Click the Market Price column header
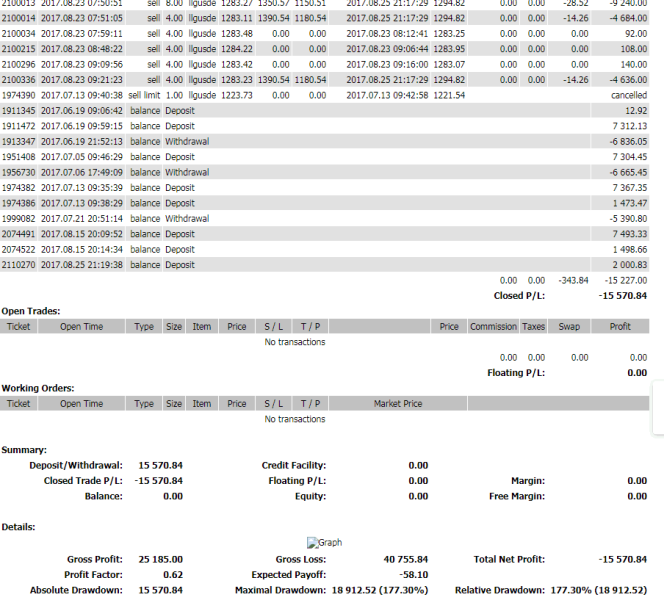This screenshot has height=600, width=664. point(398,404)
